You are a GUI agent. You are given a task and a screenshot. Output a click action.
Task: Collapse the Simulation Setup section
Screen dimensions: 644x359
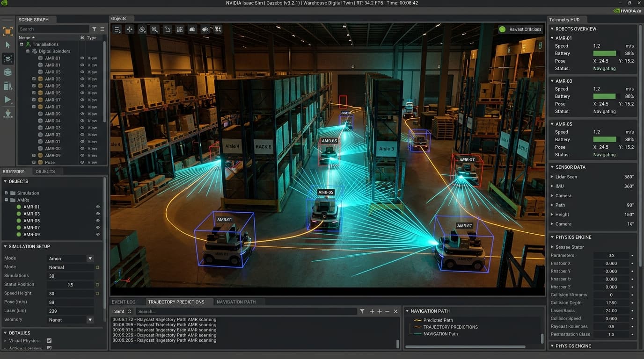click(5, 246)
